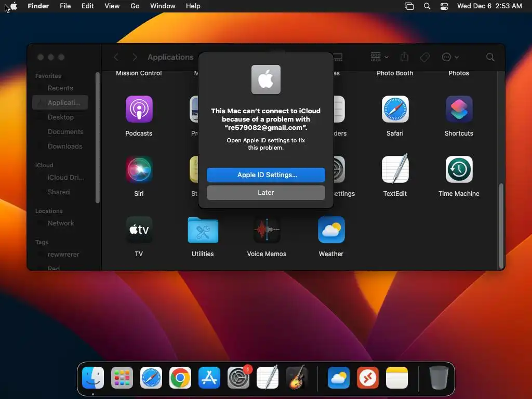Dismiss the iCloud dialog with Later
The height and width of the screenshot is (399, 532).
(265, 192)
